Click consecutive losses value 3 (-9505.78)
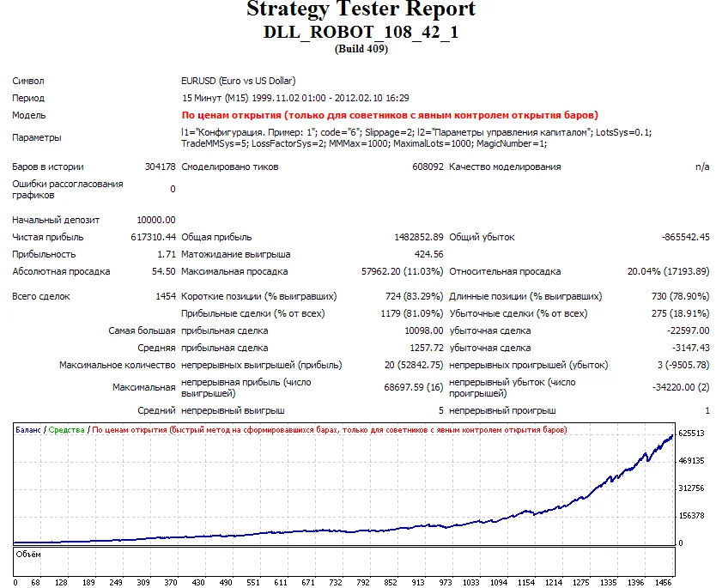 [x=683, y=365]
